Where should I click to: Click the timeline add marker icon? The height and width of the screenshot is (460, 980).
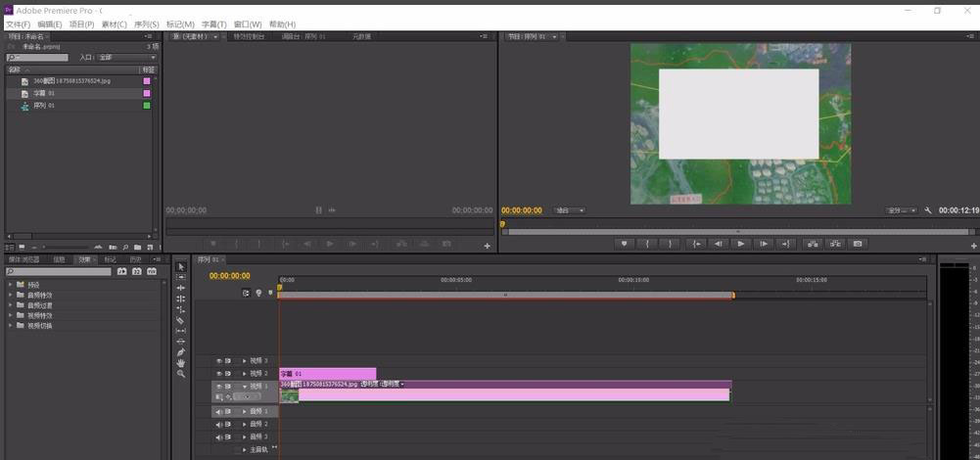(270, 293)
